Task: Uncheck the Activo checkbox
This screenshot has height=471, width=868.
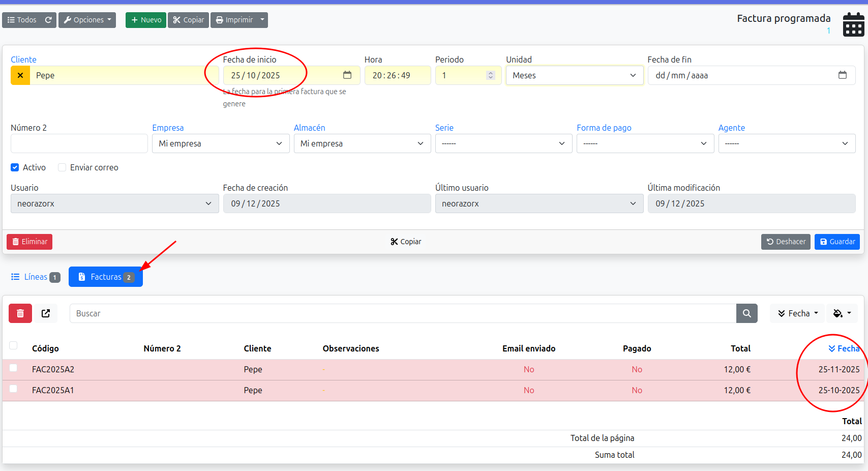Action: 15,167
